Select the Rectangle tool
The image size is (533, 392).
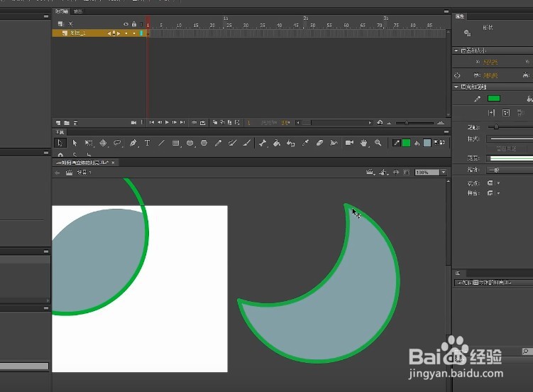(176, 143)
